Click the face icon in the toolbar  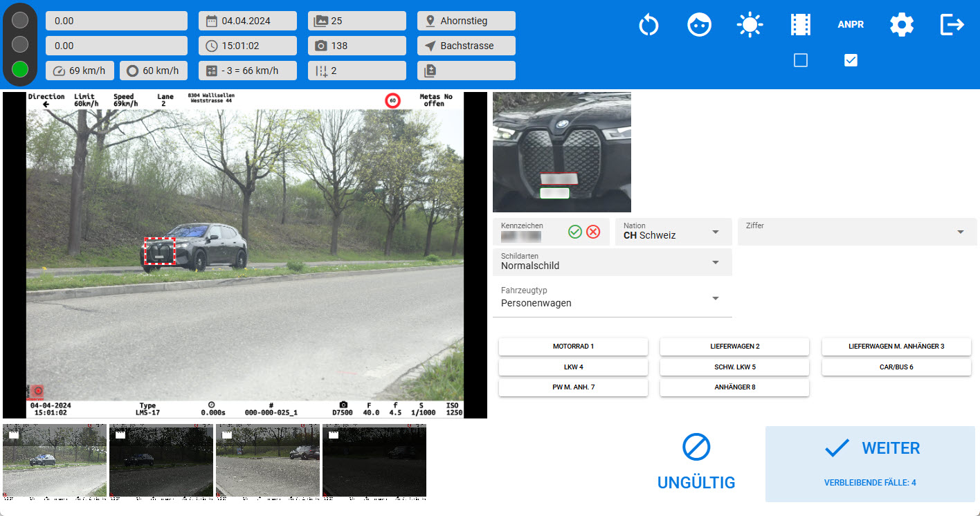(x=699, y=25)
